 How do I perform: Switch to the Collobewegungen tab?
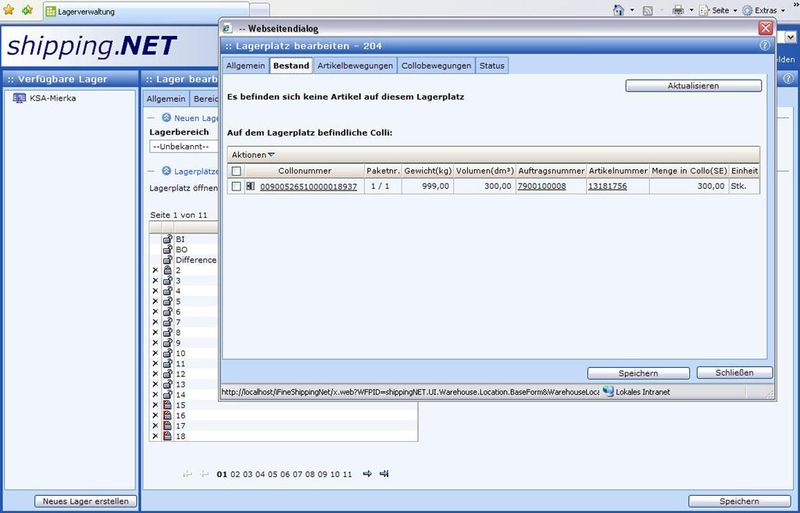[436, 66]
